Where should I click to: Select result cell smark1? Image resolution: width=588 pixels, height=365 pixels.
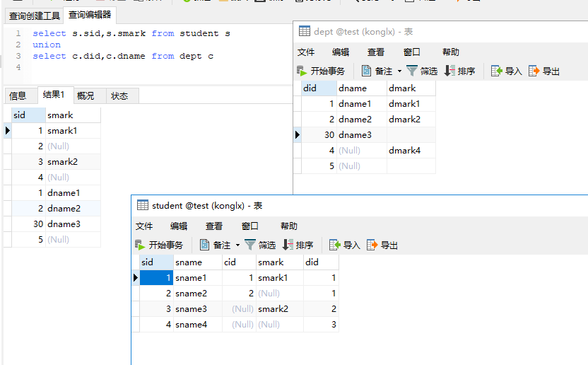click(x=73, y=131)
